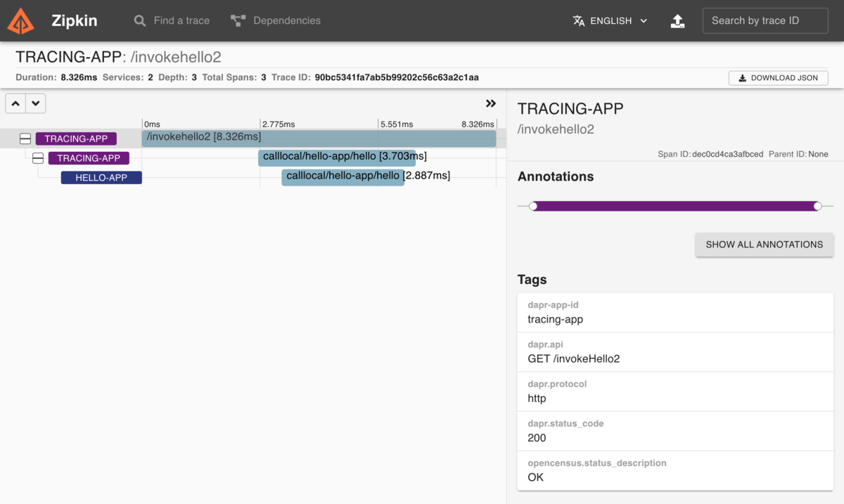Click the translate language icon
Screen dimensions: 844x504
pos(579,21)
